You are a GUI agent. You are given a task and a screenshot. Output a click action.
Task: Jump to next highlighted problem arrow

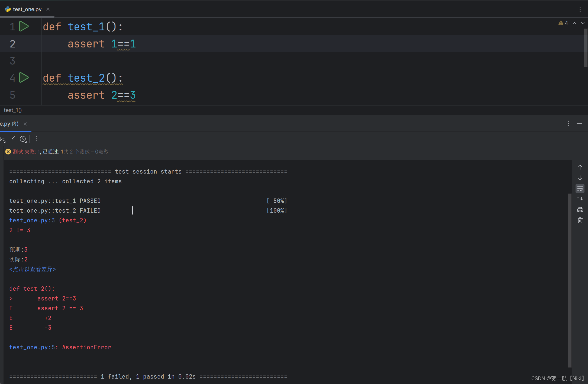pyautogui.click(x=583, y=23)
